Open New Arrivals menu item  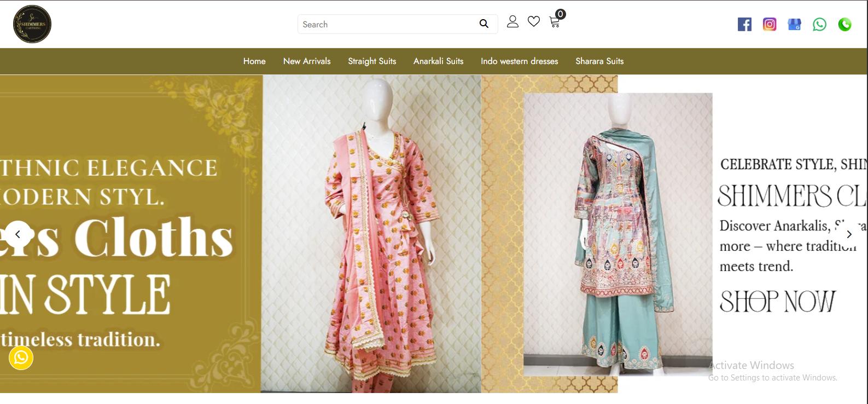pos(307,61)
